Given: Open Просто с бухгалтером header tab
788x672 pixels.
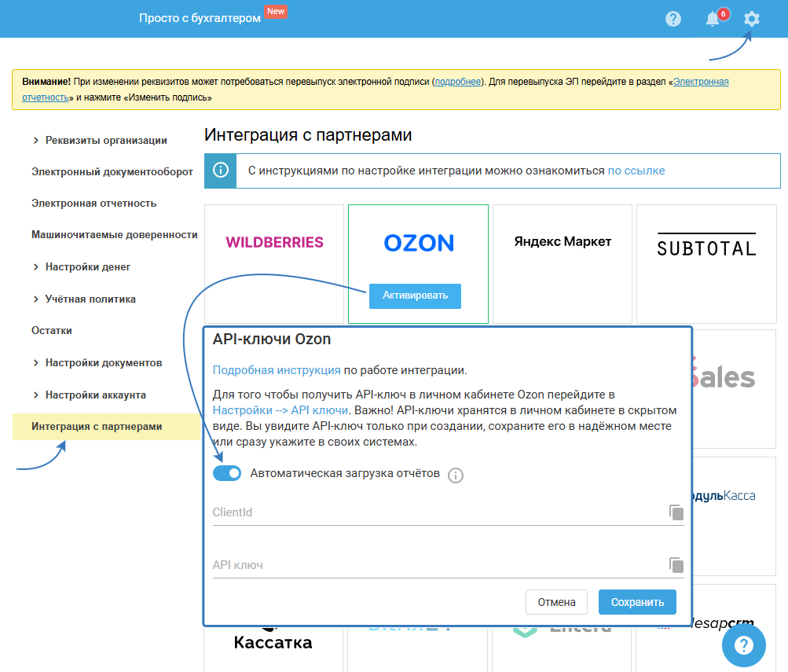Looking at the screenshot, I should pyautogui.click(x=200, y=18).
